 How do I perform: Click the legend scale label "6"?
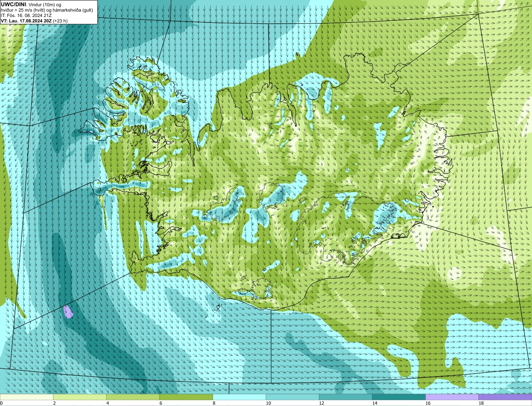click(161, 403)
